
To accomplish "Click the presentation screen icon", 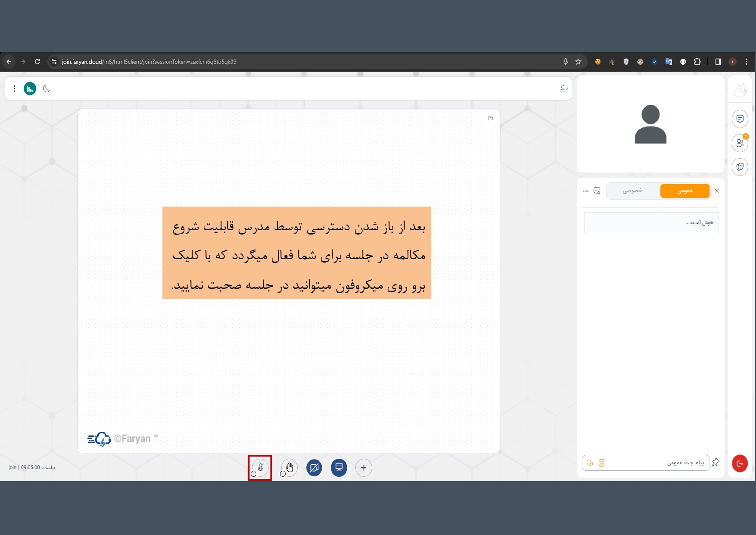I will pos(339,468).
